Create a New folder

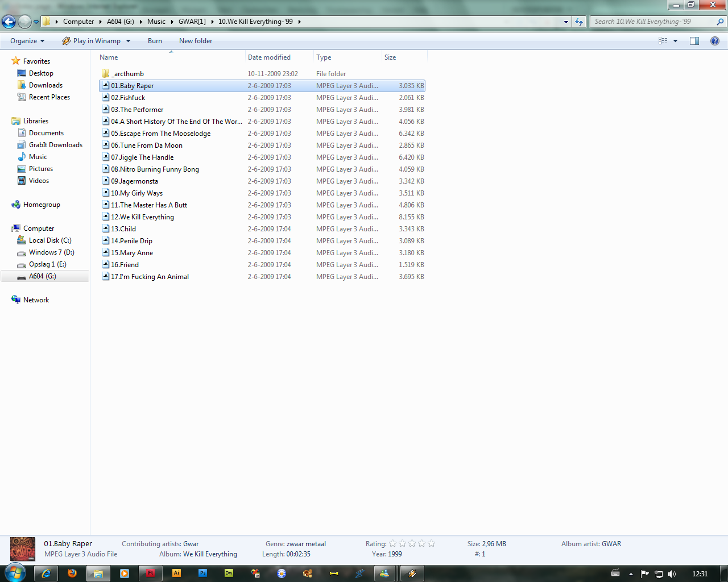tap(196, 41)
